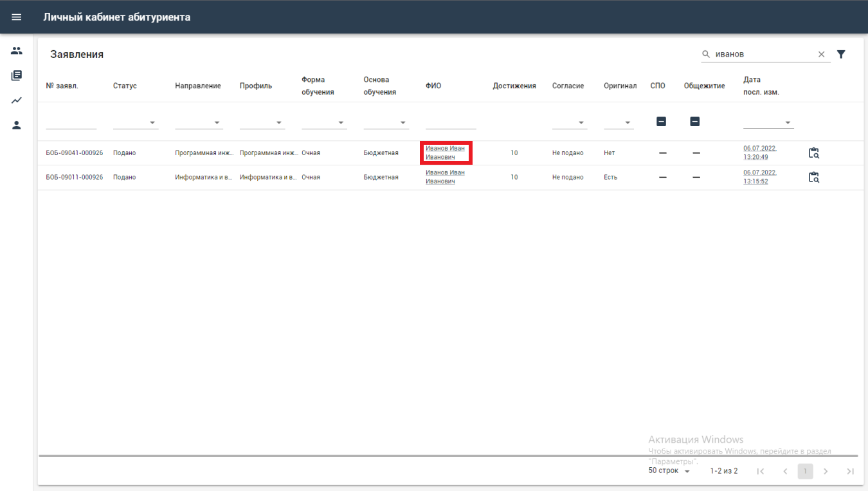Toggle the Общежитие filter checkbox
Screen dimensions: 868x491
pos(694,121)
